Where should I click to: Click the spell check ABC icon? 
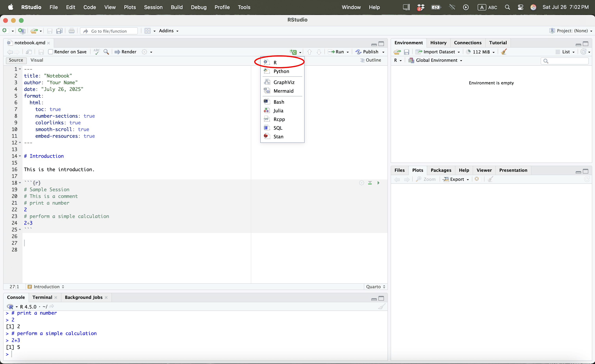point(97,52)
